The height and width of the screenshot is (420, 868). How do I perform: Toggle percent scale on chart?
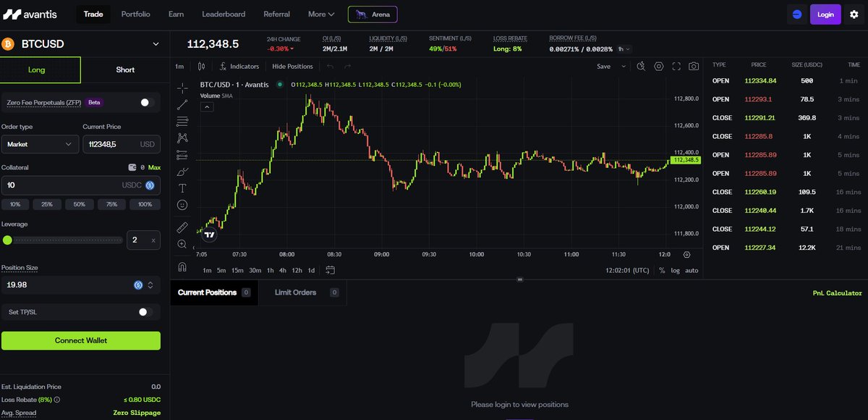tap(662, 270)
